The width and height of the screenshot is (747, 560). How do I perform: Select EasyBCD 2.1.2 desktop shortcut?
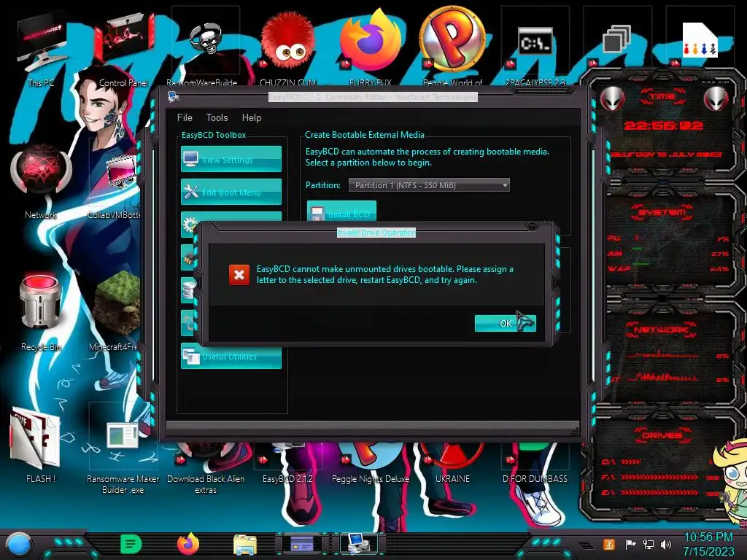pyautogui.click(x=287, y=464)
